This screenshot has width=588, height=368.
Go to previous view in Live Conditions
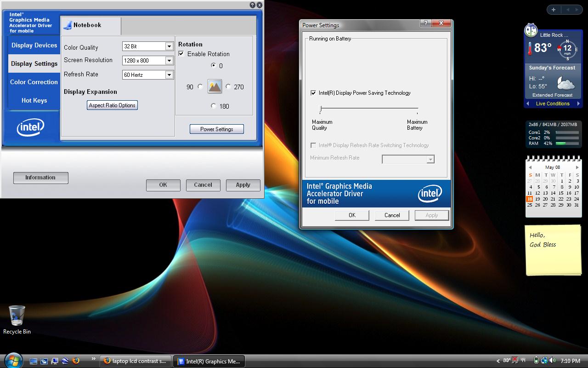tap(527, 104)
